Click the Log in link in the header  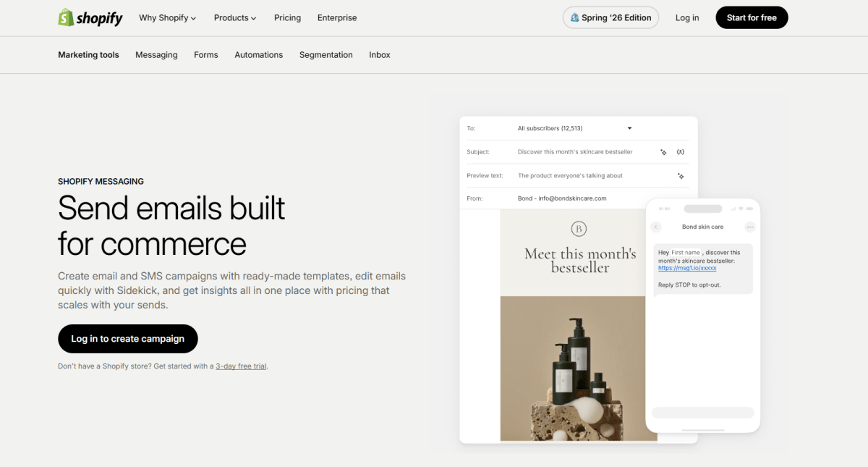(x=687, y=18)
